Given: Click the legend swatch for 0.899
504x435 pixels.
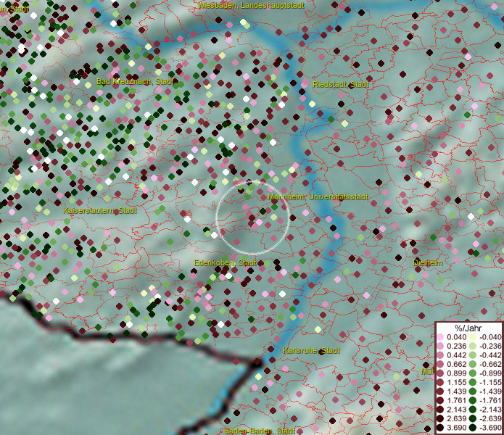Looking at the screenshot, I should (x=440, y=373).
